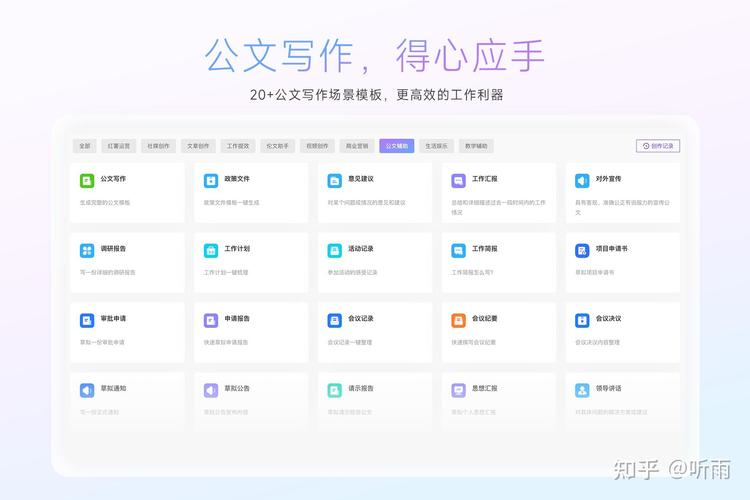Click the 审批申请 title text
The height and width of the screenshot is (500, 750).
click(x=113, y=319)
